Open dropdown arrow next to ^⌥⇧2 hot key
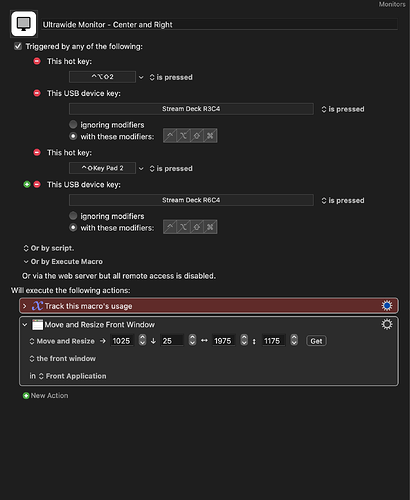This screenshot has height=500, width=410. pyautogui.click(x=141, y=77)
